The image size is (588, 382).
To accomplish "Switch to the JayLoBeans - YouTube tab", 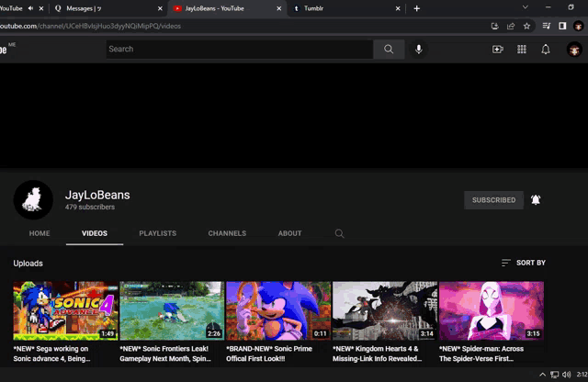I will tap(228, 8).
